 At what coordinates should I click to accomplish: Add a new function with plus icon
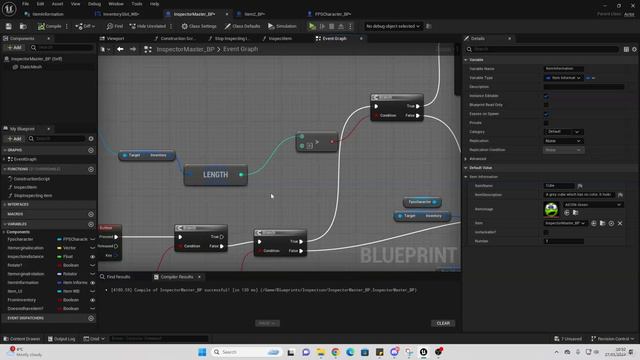(x=91, y=169)
